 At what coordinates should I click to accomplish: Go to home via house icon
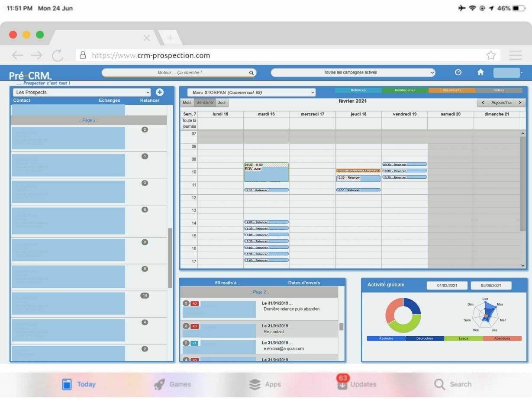point(480,73)
